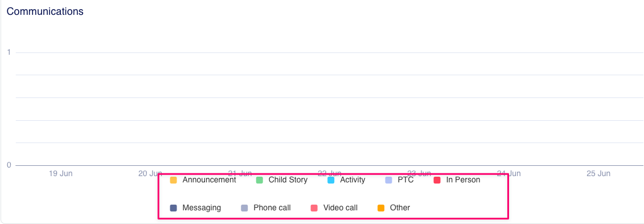Toggle the Other legend label
The height and width of the screenshot is (224, 644).
[x=400, y=207]
